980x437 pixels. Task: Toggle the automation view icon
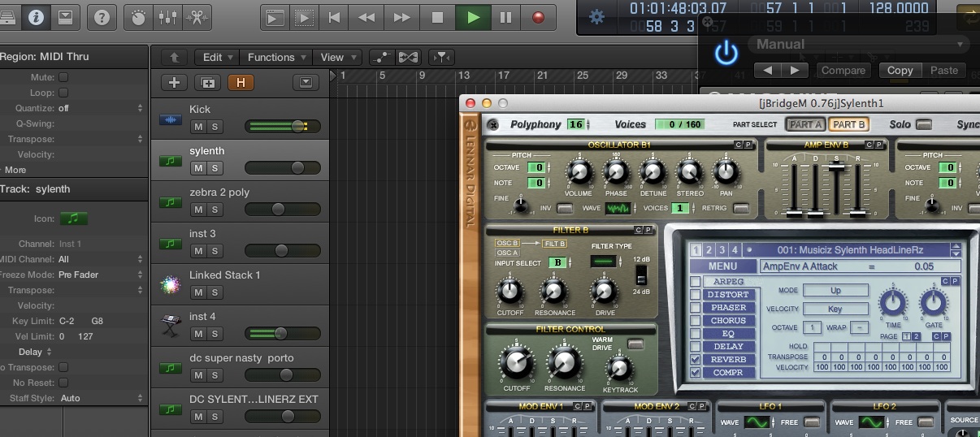(x=380, y=57)
